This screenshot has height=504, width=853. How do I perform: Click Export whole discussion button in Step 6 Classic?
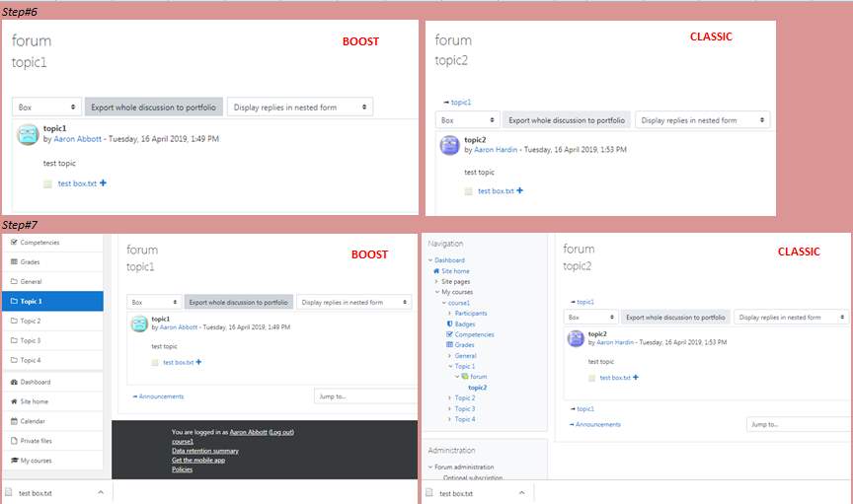[567, 120]
